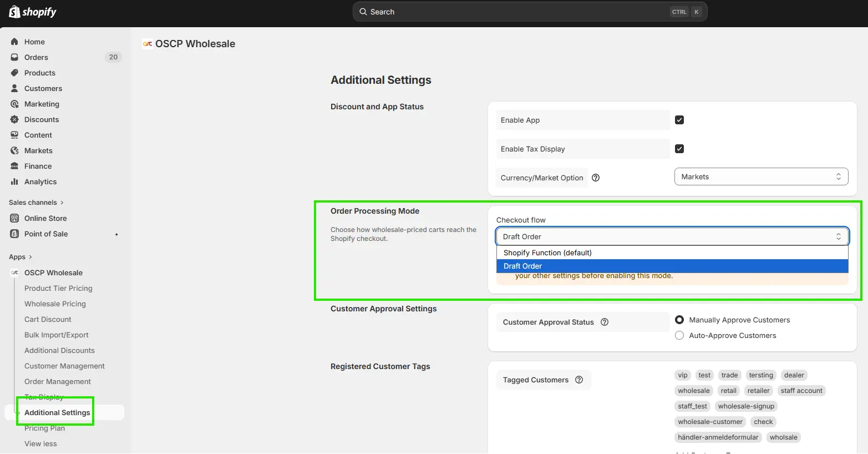Open Additional Discounts page
The height and width of the screenshot is (454, 868).
coord(59,350)
